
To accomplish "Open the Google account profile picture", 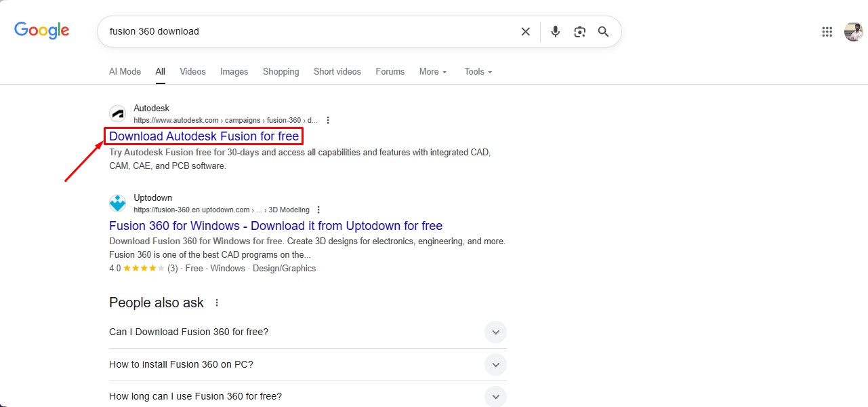I will (854, 32).
